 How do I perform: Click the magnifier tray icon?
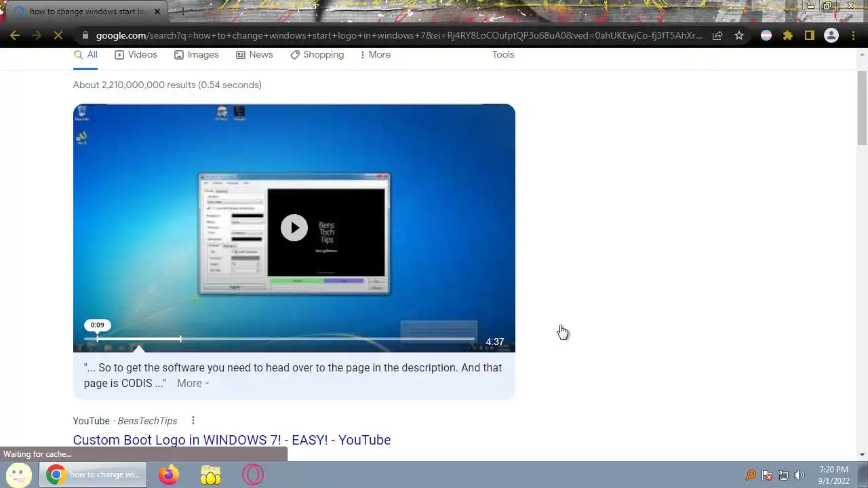tap(751, 475)
